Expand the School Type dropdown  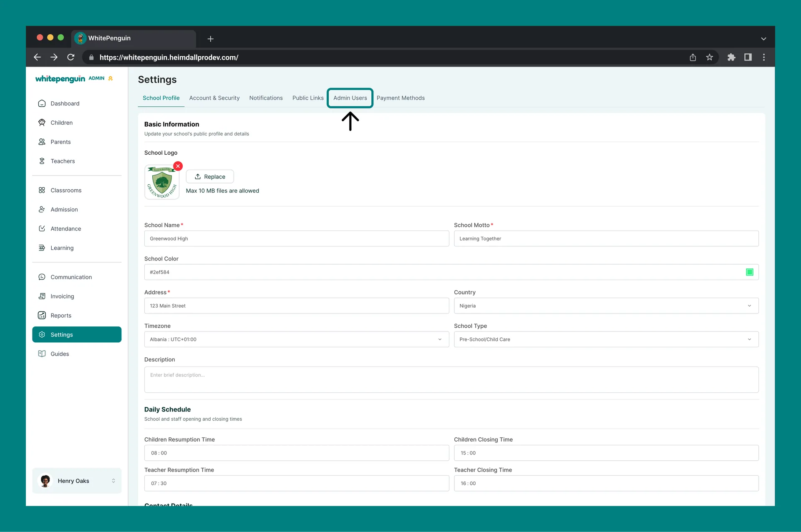pyautogui.click(x=606, y=339)
